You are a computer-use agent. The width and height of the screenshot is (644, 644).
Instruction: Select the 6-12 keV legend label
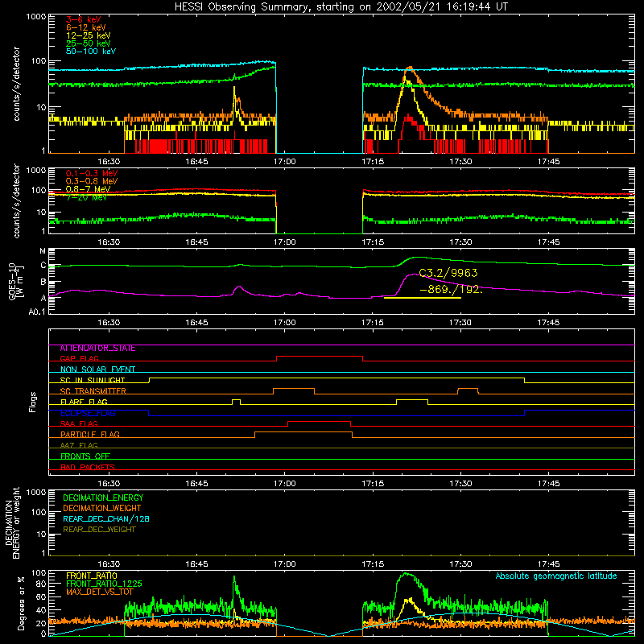coord(86,27)
